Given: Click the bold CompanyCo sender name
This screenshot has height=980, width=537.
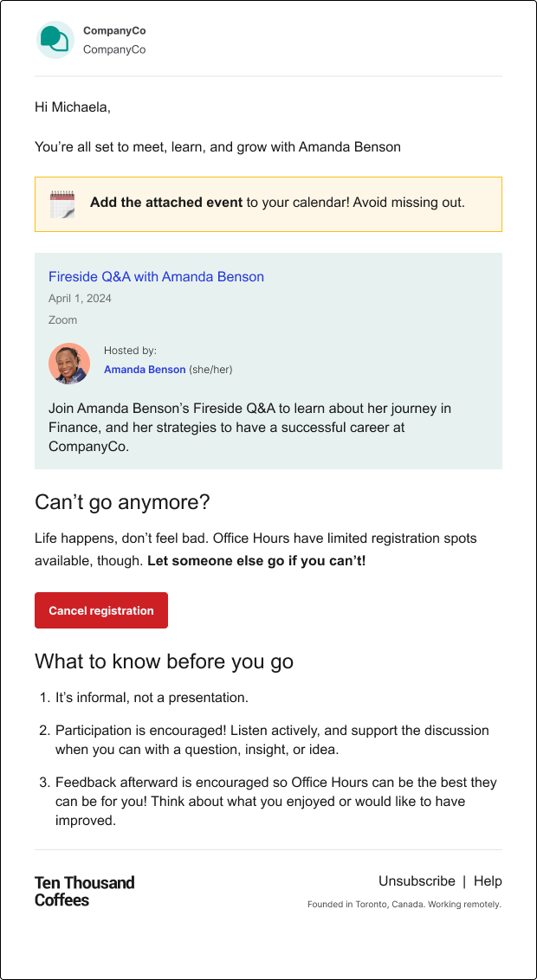Looking at the screenshot, I should pyautogui.click(x=114, y=30).
